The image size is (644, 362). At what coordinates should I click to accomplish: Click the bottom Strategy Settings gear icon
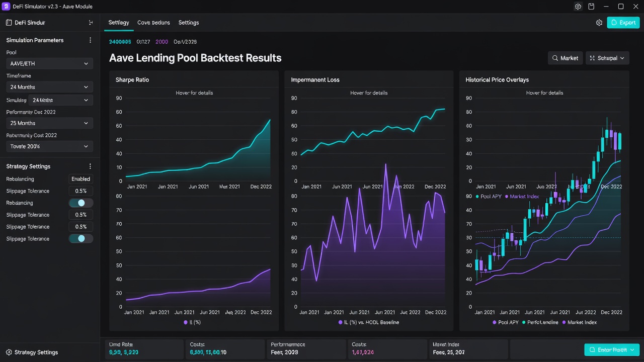(9, 352)
